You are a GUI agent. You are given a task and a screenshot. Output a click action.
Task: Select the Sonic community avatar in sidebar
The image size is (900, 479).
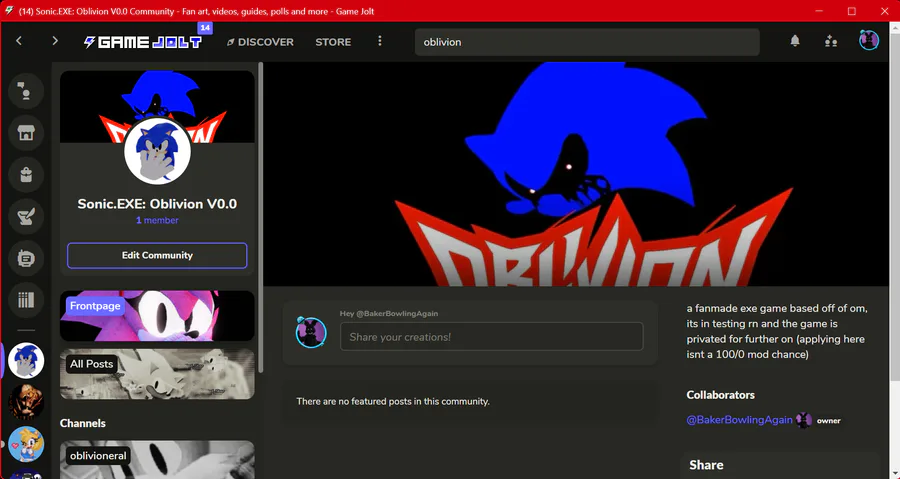26,360
